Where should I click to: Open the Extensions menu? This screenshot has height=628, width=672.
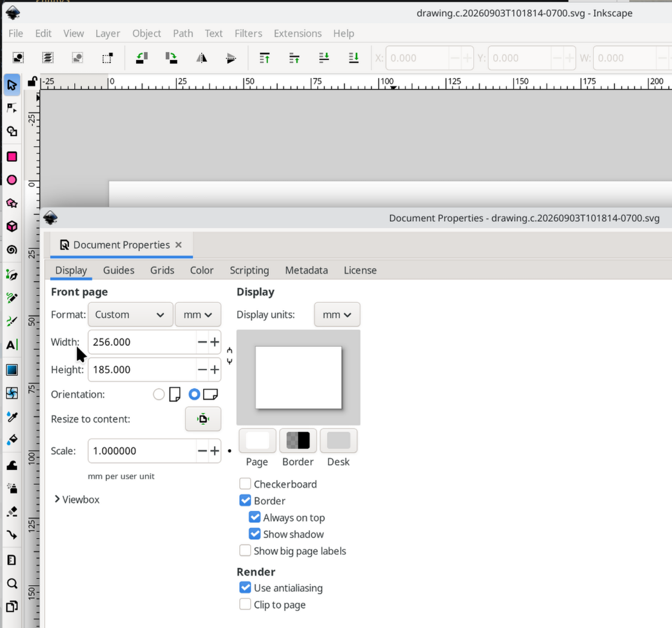pyautogui.click(x=298, y=33)
